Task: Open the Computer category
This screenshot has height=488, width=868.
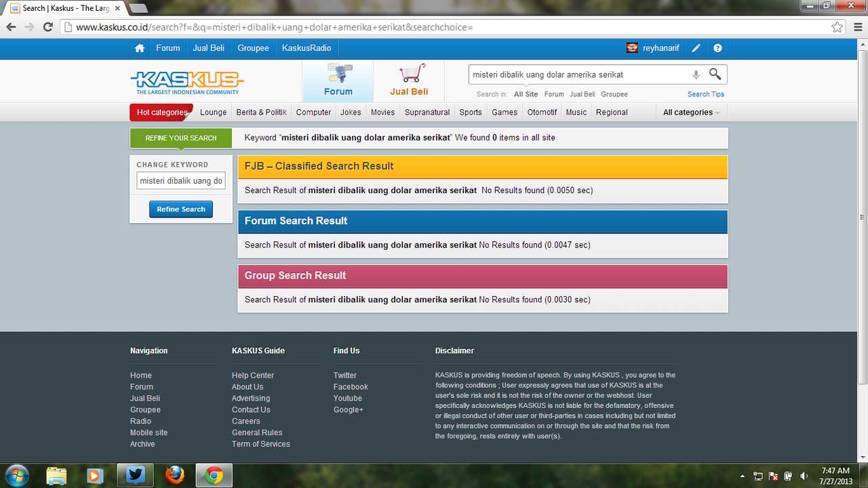Action: point(314,113)
